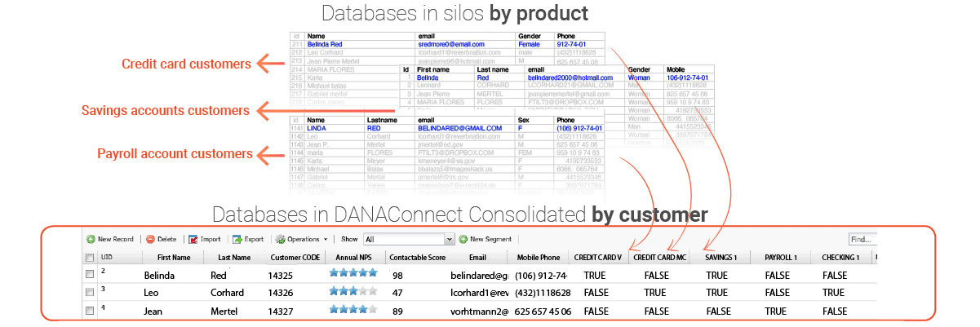Click the New Record button label
980x327 pixels.
(115, 239)
